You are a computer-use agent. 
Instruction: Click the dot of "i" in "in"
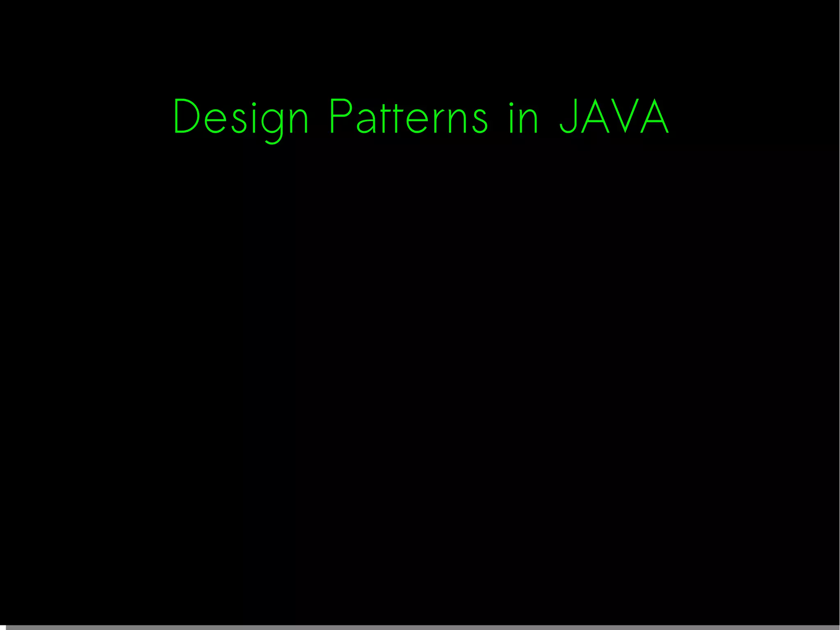(511, 104)
